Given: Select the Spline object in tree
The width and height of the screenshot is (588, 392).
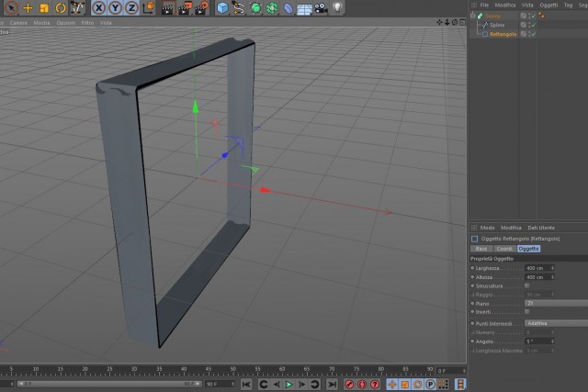Looking at the screenshot, I should point(497,25).
